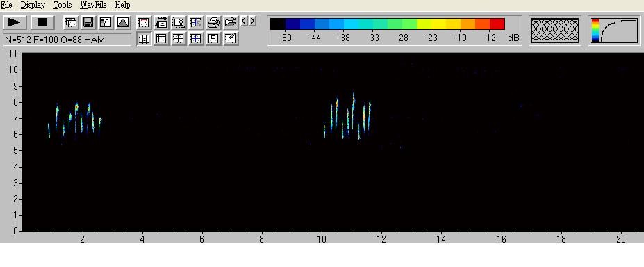Open the WavFile menu

click(93, 5)
